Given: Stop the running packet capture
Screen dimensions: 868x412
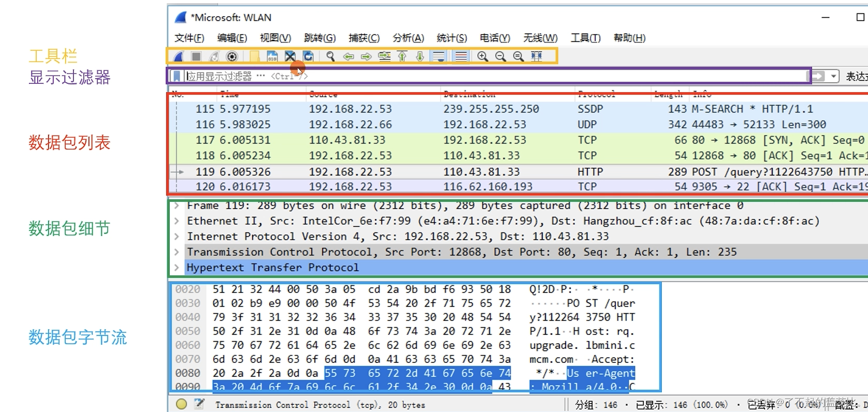Looking at the screenshot, I should (196, 56).
